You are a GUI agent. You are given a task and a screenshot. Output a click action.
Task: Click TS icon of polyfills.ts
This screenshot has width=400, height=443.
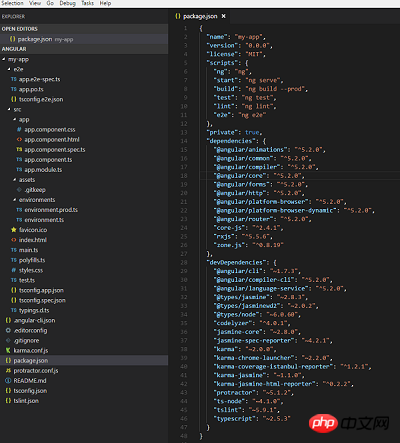(14, 260)
